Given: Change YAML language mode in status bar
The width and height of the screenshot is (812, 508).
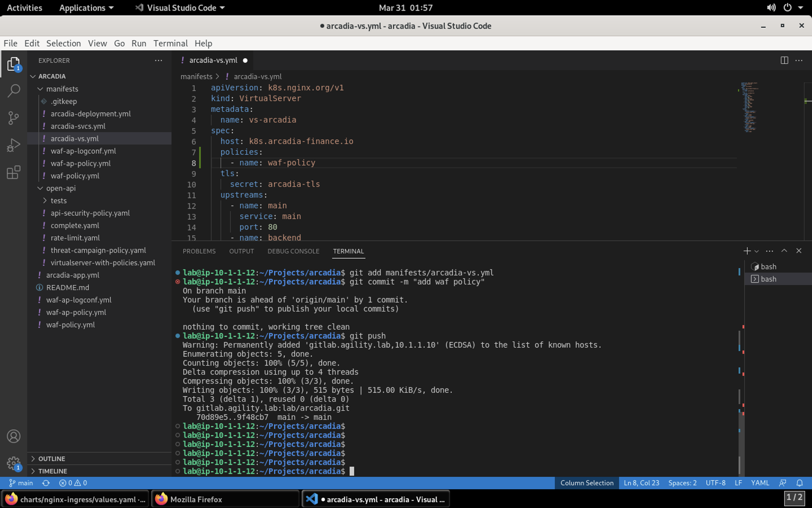Looking at the screenshot, I should click(760, 483).
